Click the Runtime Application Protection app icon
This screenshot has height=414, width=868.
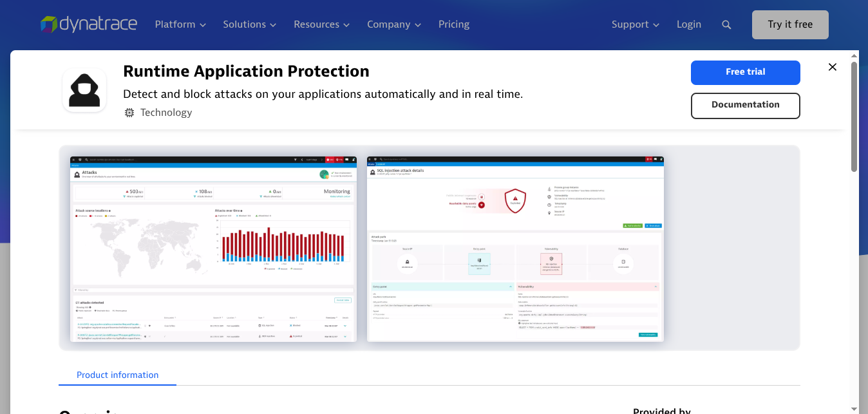[x=84, y=89]
